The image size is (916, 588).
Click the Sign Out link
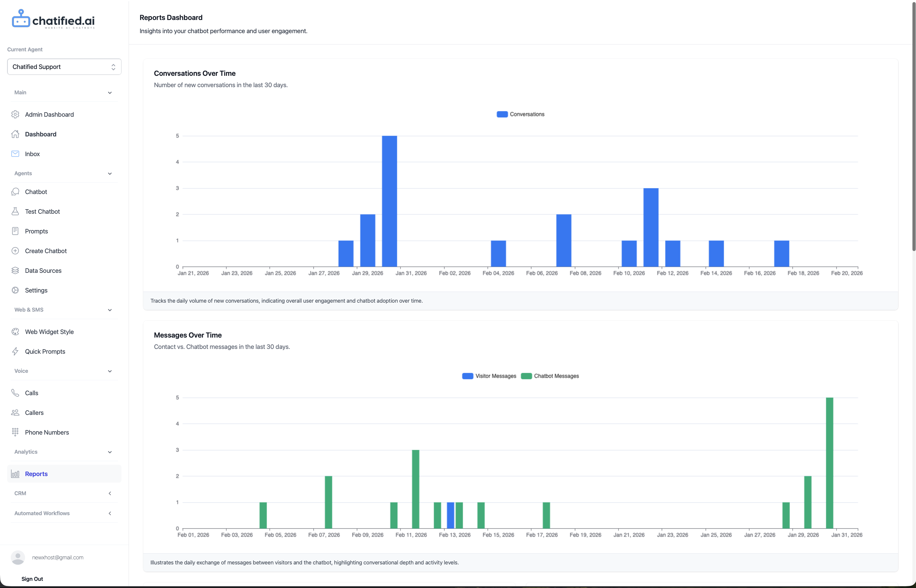pyautogui.click(x=32, y=579)
